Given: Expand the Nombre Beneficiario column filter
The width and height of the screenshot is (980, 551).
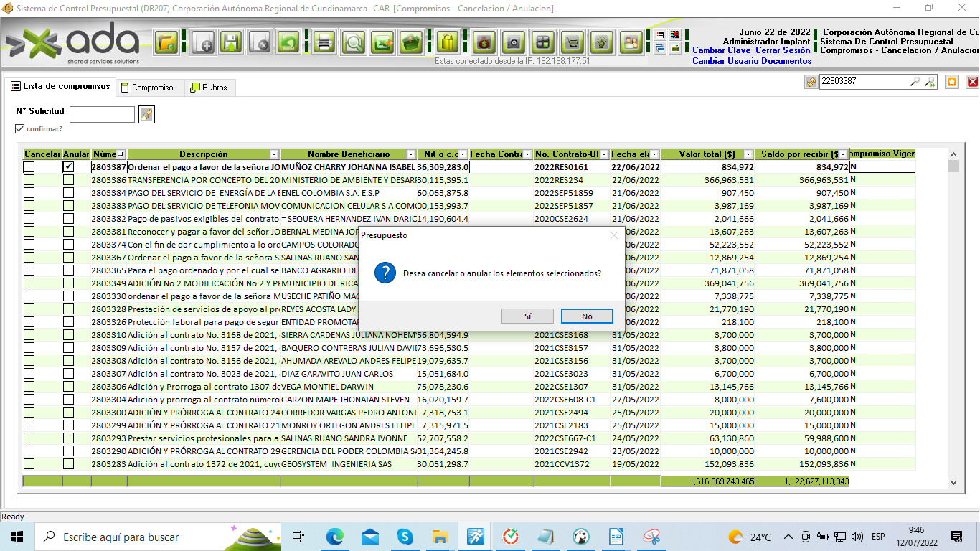Looking at the screenshot, I should tap(410, 154).
